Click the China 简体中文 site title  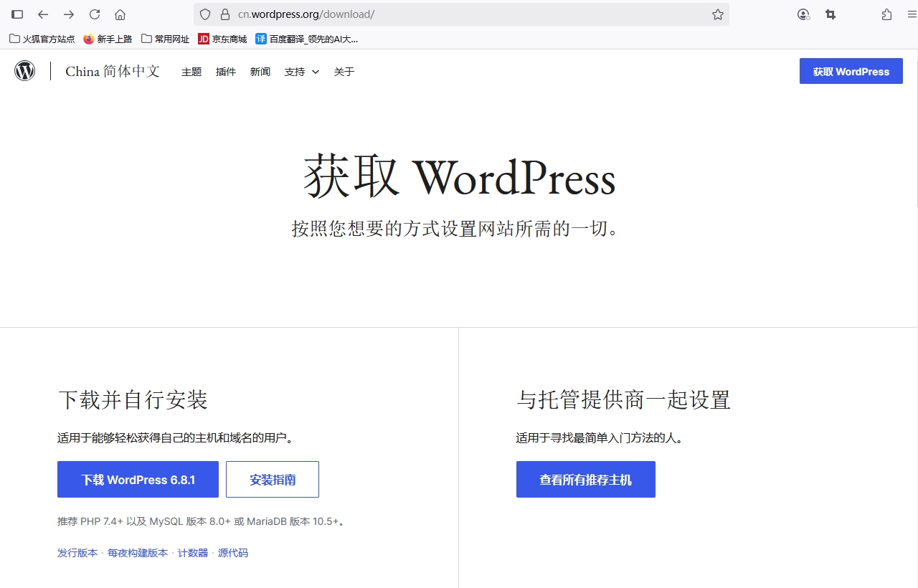(x=113, y=71)
